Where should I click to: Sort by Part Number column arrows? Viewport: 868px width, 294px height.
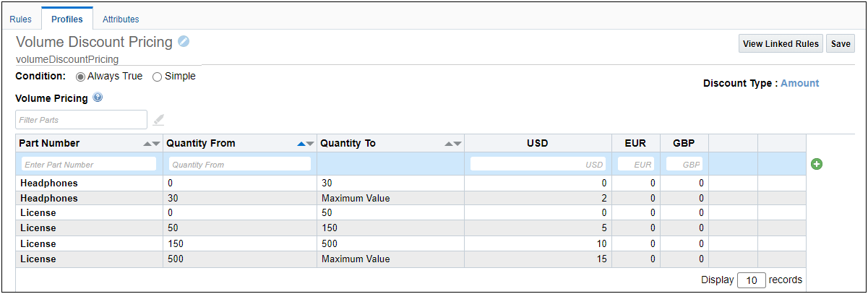pos(152,144)
